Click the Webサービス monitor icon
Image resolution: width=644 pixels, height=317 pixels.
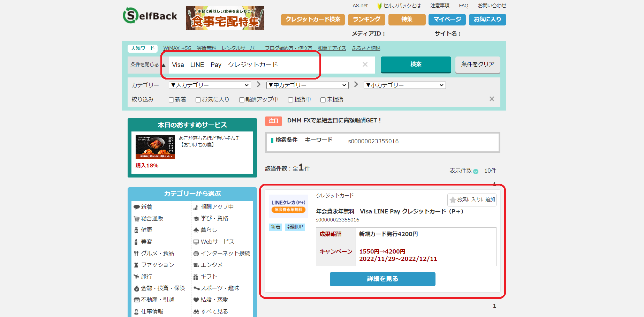(196, 242)
